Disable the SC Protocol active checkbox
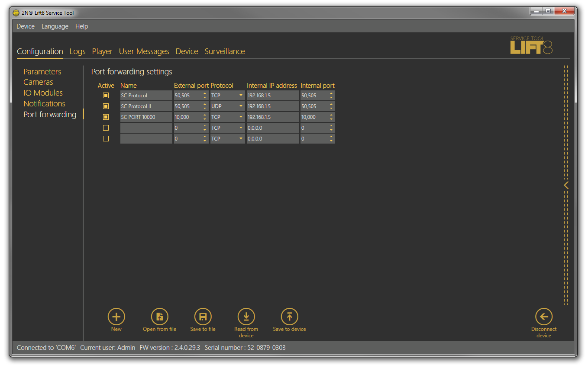588x365 pixels. 106,96
